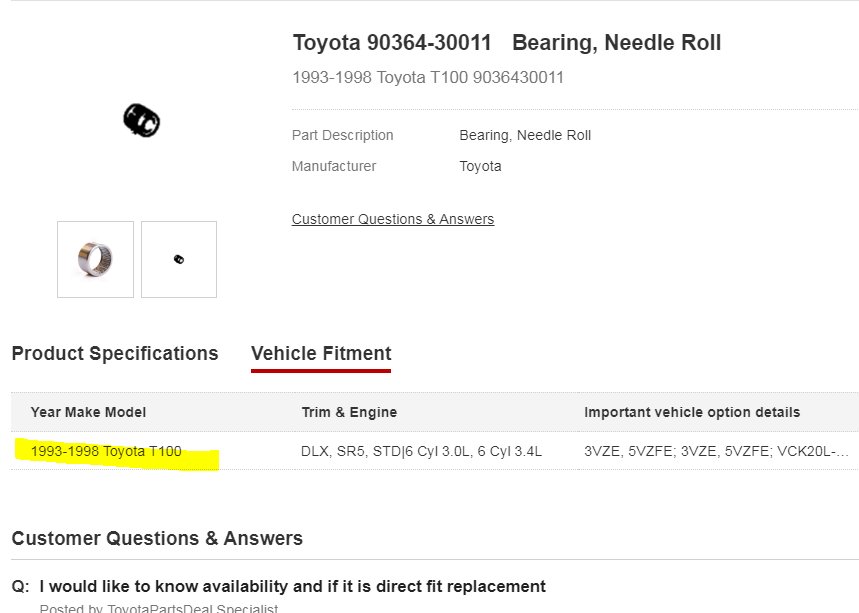Select the small black bearing thumbnail
859x613 pixels.
(x=179, y=259)
